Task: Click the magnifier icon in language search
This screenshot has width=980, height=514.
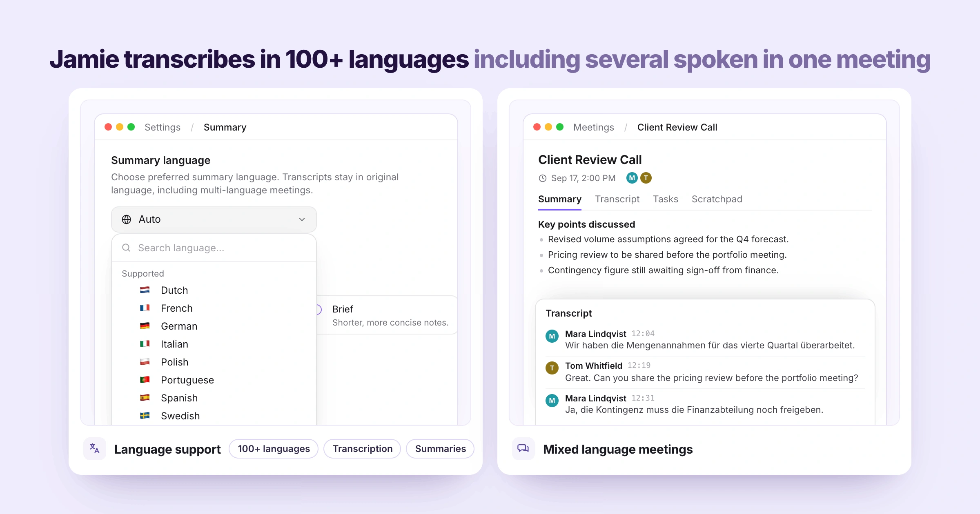Action: click(x=126, y=248)
